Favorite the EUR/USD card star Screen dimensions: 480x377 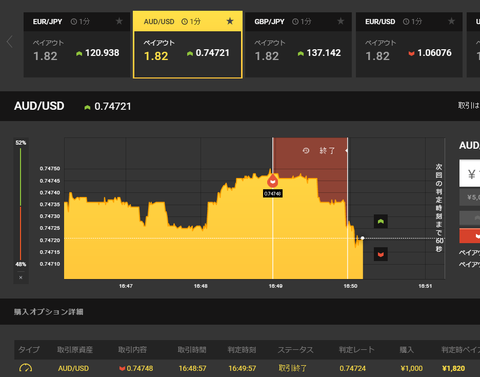(x=451, y=21)
